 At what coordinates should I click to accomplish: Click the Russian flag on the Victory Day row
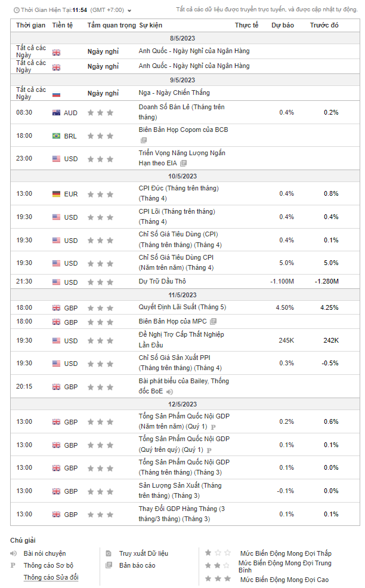56,94
